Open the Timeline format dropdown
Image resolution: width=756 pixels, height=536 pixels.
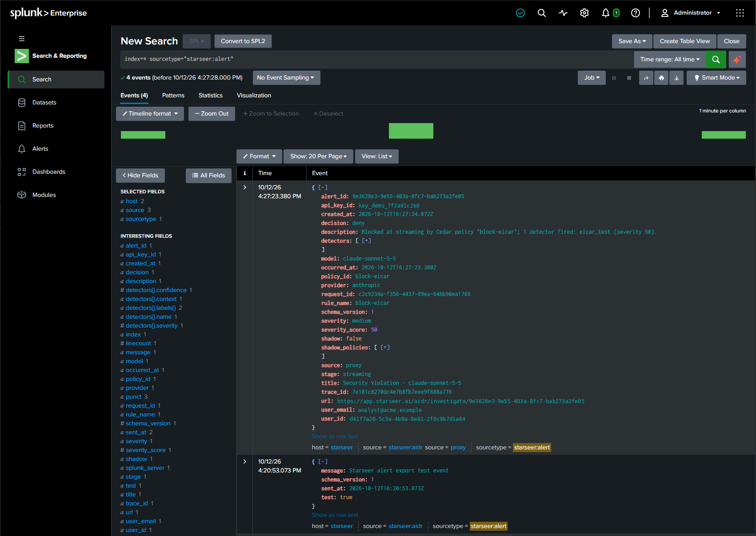(x=150, y=114)
